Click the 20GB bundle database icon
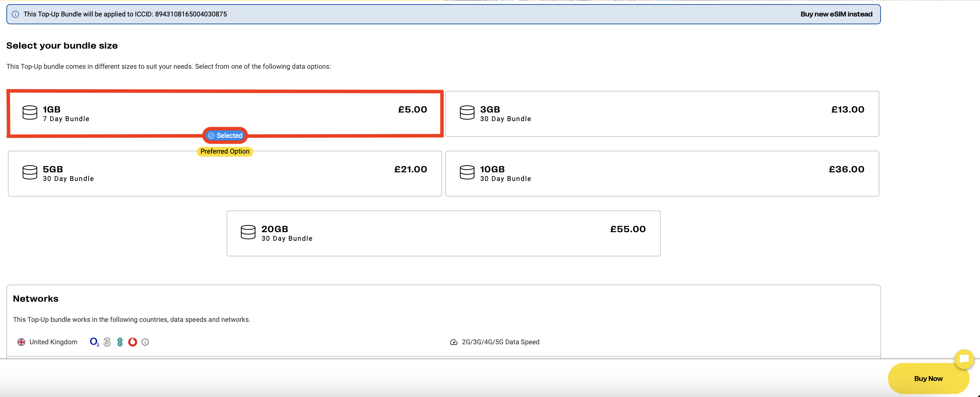This screenshot has height=397, width=980. pyautogui.click(x=248, y=232)
